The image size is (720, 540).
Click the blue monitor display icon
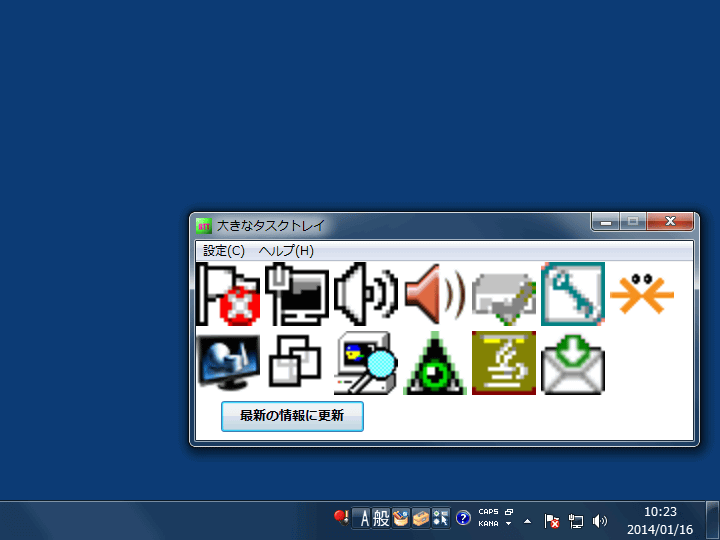pos(229,363)
